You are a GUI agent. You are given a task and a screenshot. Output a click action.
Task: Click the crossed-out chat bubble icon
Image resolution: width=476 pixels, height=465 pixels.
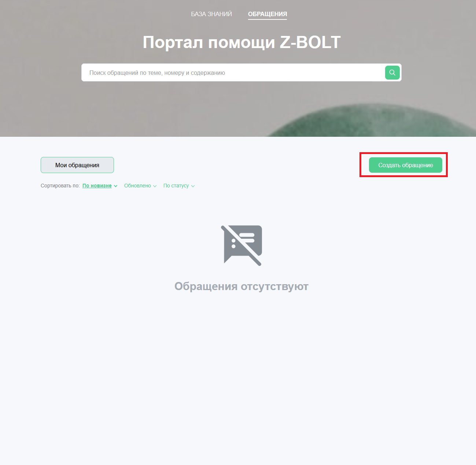click(x=241, y=245)
